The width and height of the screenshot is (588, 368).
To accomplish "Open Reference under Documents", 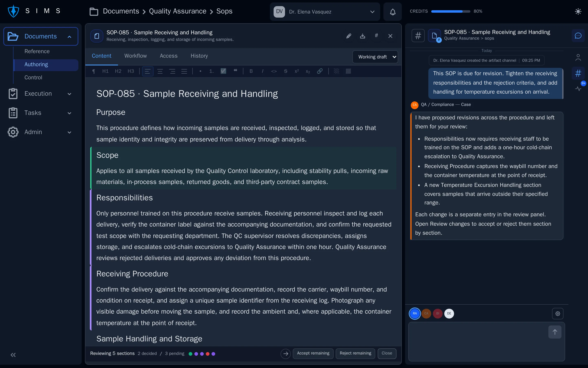I will 46,51.
